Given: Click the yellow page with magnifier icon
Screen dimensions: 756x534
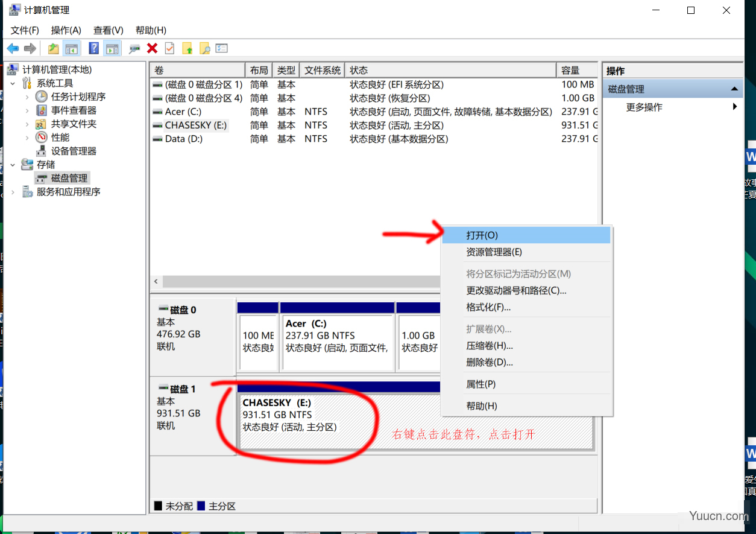Looking at the screenshot, I should click(205, 48).
